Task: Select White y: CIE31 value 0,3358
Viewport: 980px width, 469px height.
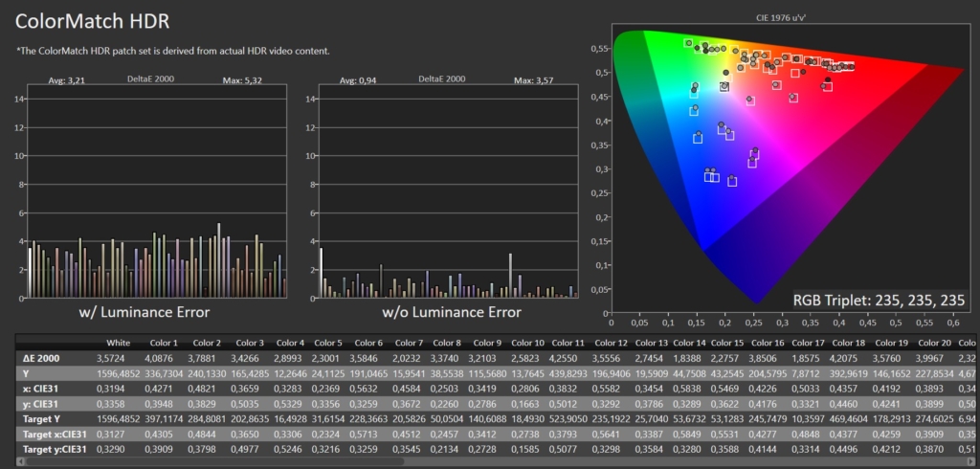Action: point(111,404)
